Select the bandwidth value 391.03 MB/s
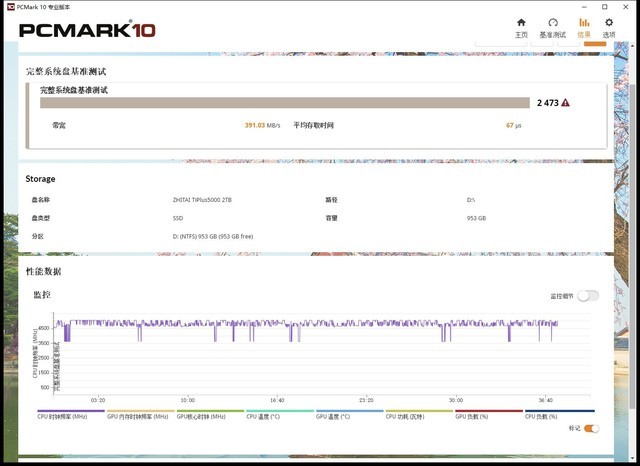 262,125
